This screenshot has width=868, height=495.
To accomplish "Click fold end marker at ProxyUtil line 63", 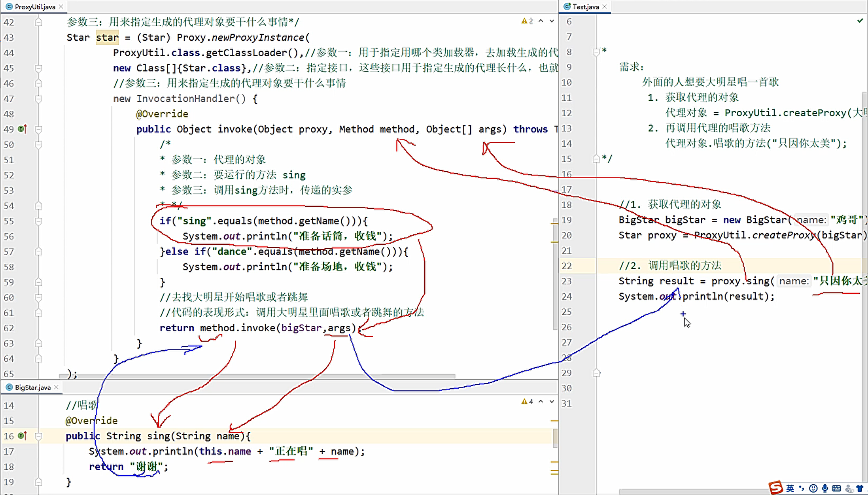I will [38, 343].
